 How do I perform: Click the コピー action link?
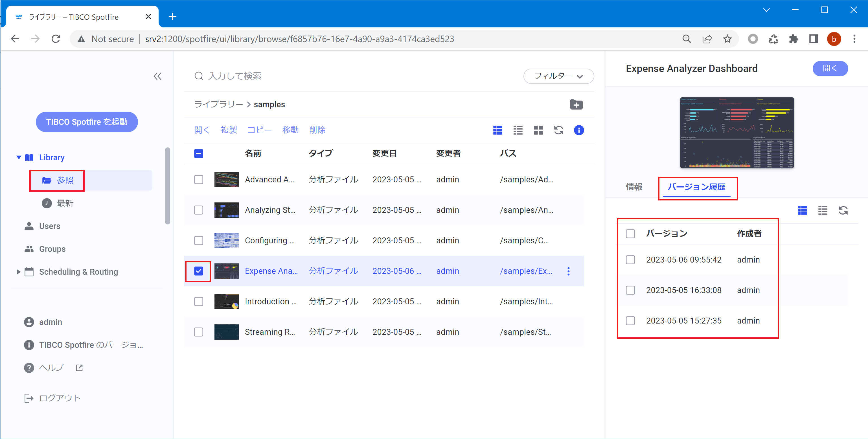259,130
